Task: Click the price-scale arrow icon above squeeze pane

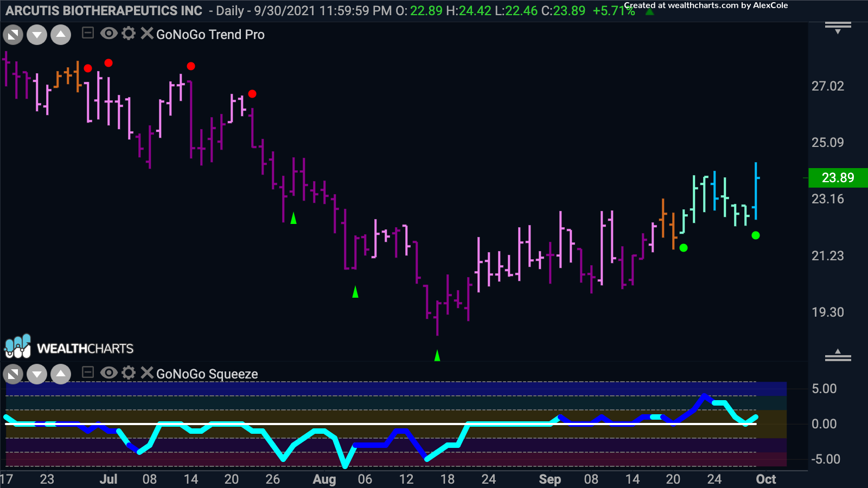Action: [838, 355]
